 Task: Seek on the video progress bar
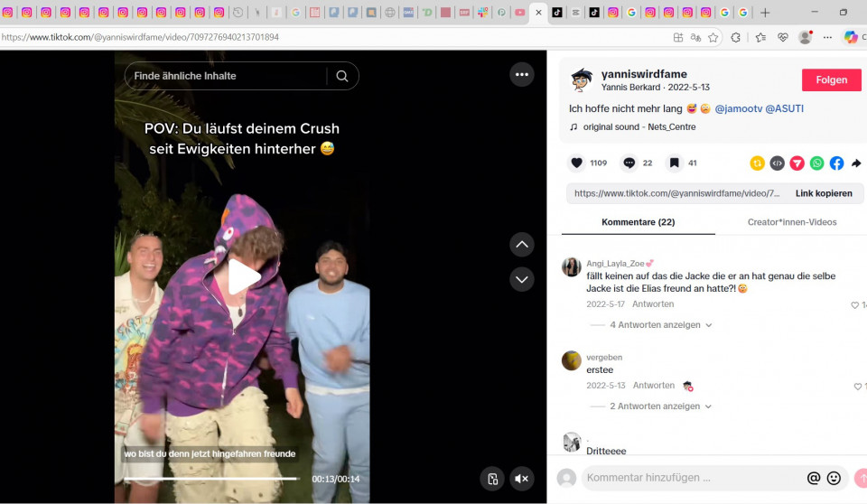212,479
